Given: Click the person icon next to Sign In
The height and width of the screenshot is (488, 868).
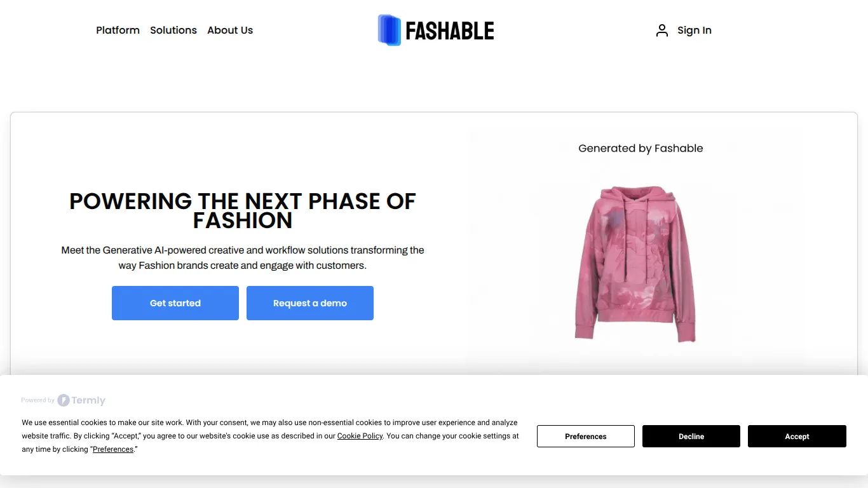Looking at the screenshot, I should 661,30.
